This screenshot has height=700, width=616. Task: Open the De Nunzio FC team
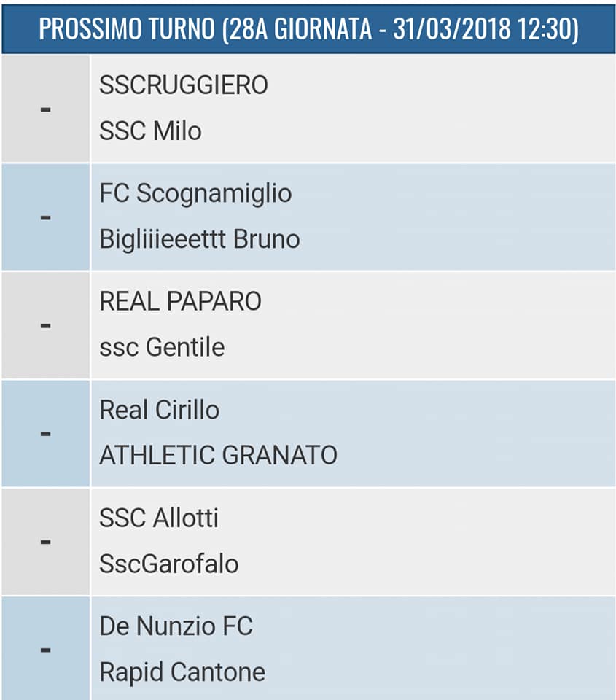point(176,626)
